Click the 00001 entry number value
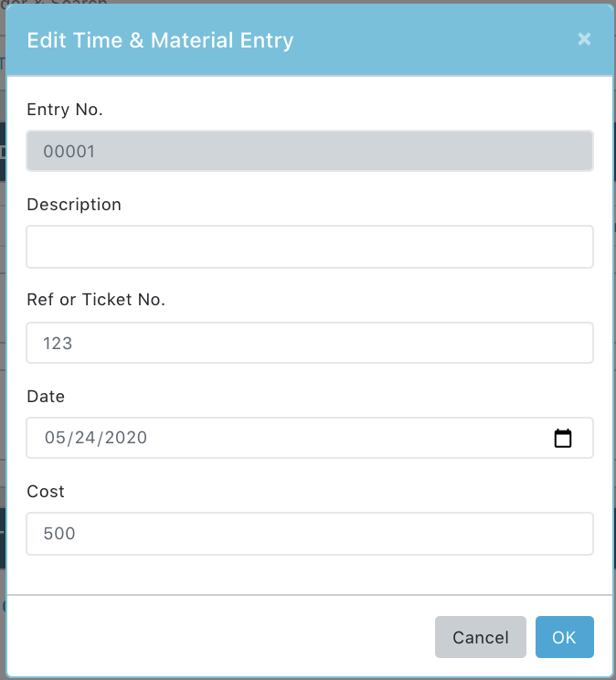This screenshot has height=680, width=616. (69, 152)
